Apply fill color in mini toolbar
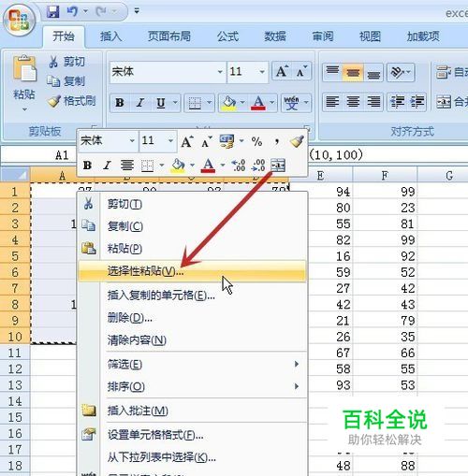This screenshot has height=476, width=468. (x=178, y=165)
